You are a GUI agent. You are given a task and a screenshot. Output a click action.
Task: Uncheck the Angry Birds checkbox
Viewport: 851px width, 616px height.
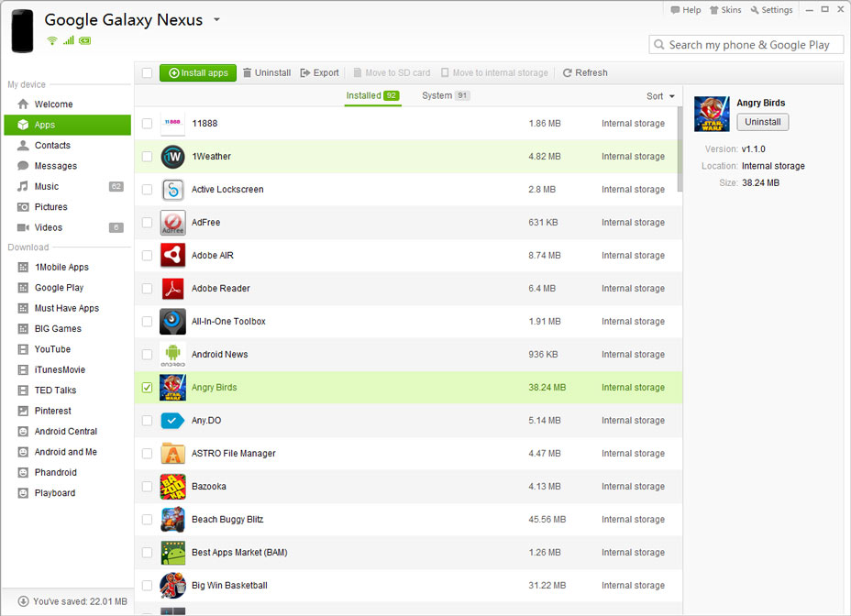pyautogui.click(x=147, y=388)
